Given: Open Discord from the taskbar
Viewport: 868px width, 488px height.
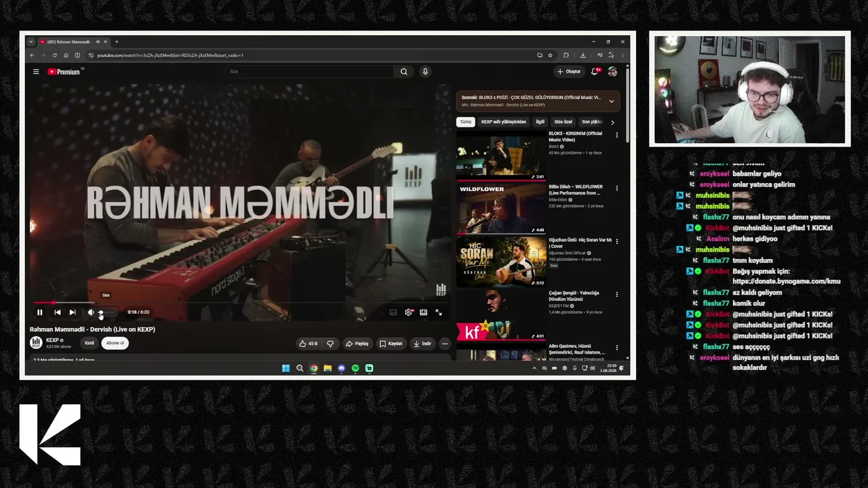Looking at the screenshot, I should [x=341, y=368].
